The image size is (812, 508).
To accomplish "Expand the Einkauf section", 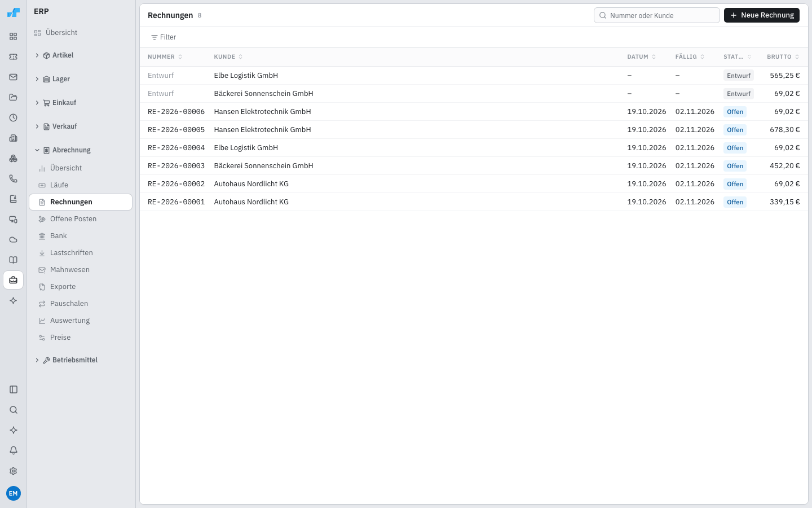I will click(x=81, y=103).
